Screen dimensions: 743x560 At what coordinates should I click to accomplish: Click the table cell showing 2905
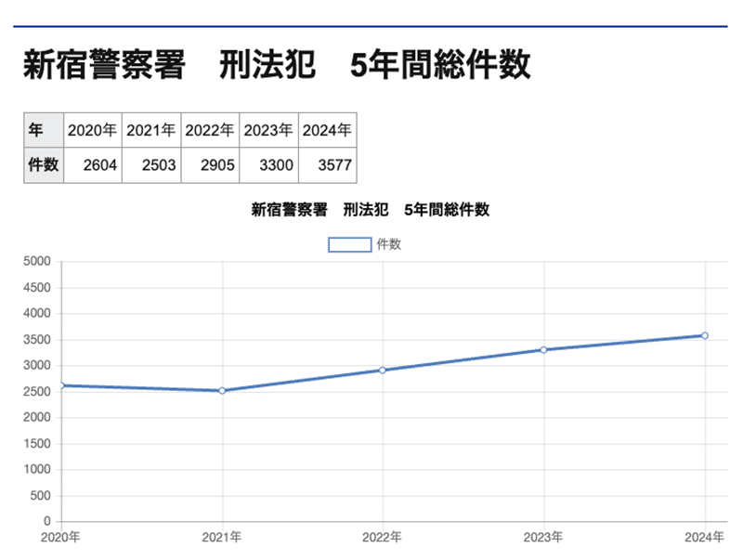(x=211, y=165)
